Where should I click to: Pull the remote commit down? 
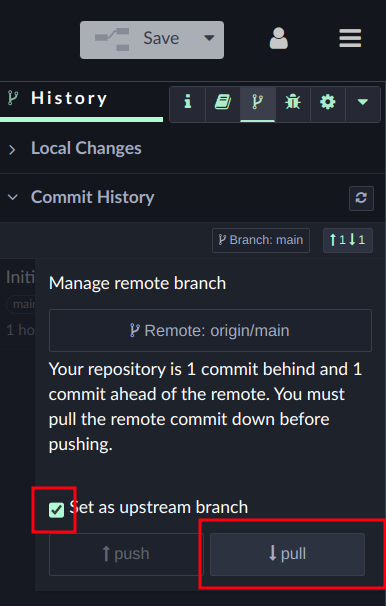(287, 554)
